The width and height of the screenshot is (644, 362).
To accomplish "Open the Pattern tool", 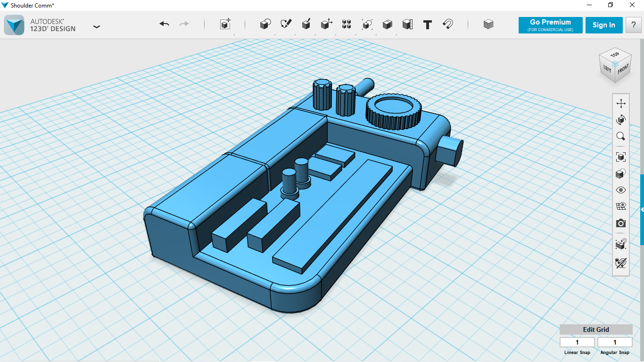I will [x=347, y=25].
